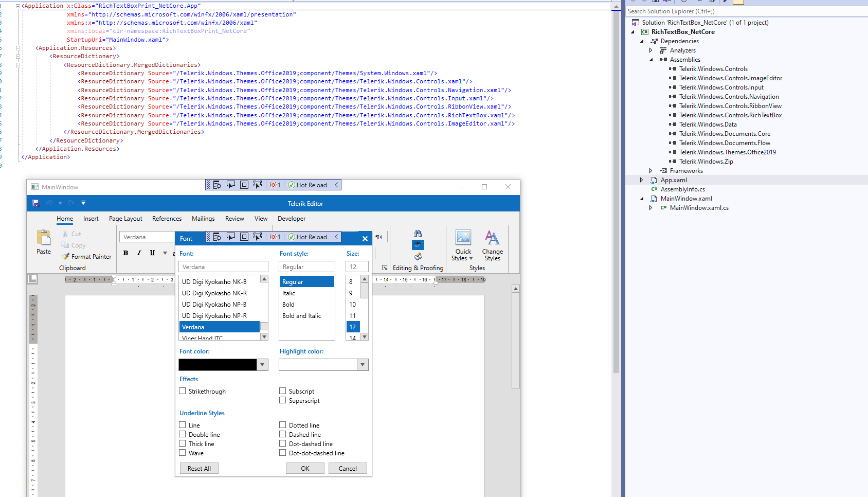Open the Review ribbon tab
The width and height of the screenshot is (868, 497).
click(x=234, y=219)
